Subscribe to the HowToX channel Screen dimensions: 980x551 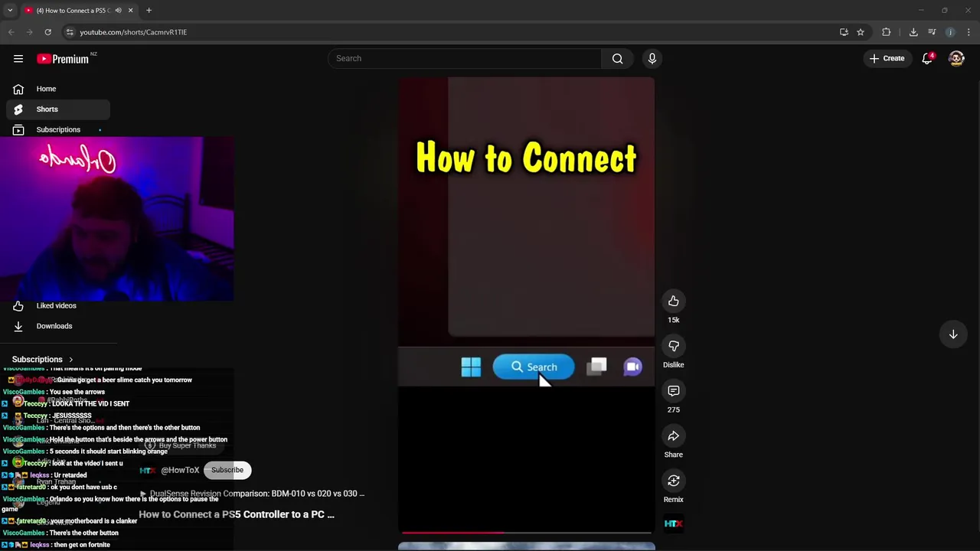tap(227, 470)
